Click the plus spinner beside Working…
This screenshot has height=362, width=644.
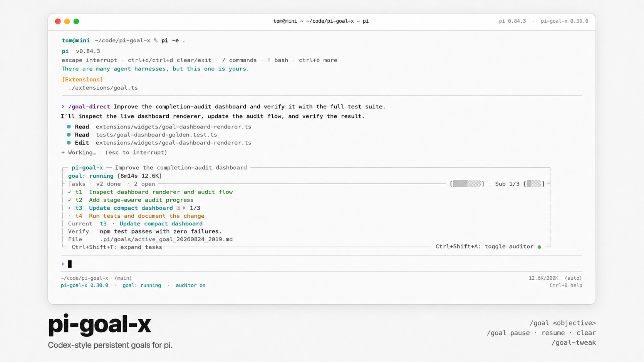click(63, 153)
